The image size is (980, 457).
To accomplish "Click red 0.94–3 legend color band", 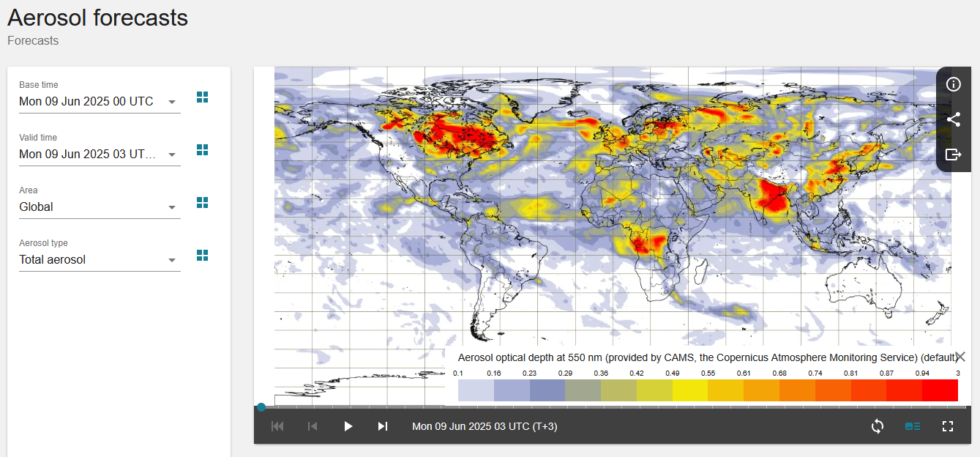I will click(x=940, y=390).
